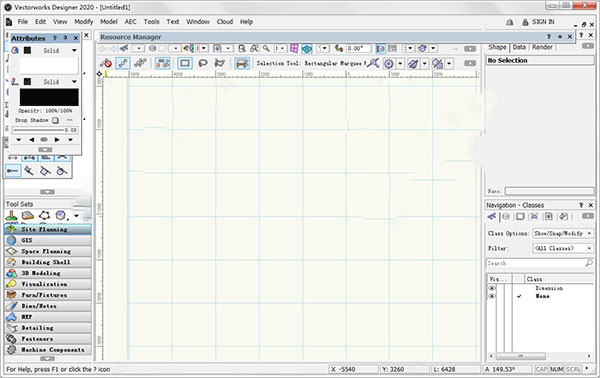Image resolution: width=600 pixels, height=378 pixels.
Task: Switch to the Data tab
Action: click(519, 47)
